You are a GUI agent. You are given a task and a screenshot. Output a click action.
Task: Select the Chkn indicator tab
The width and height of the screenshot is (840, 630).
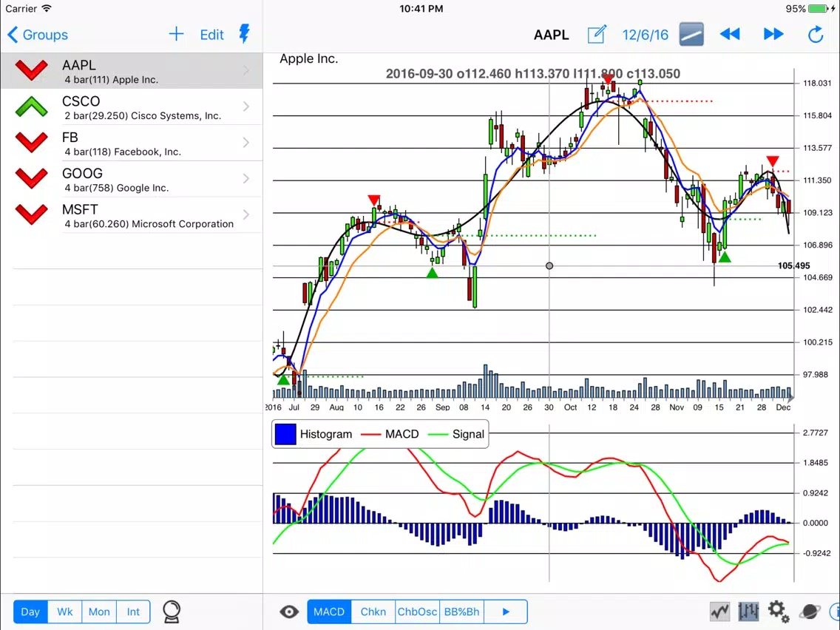(x=373, y=612)
